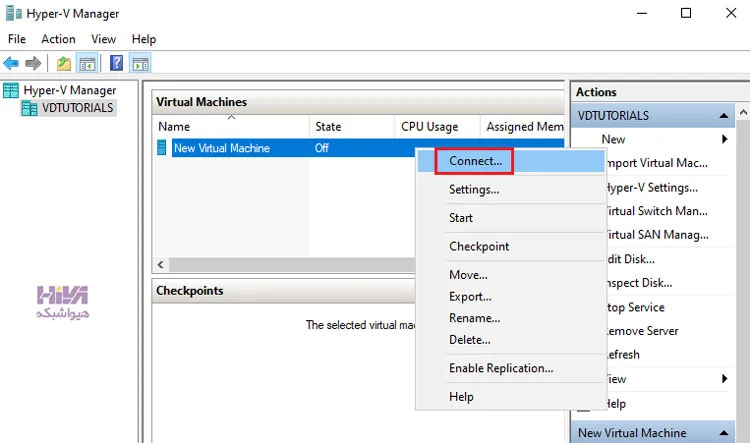Click the Forward arrow toolbar icon

[33, 63]
